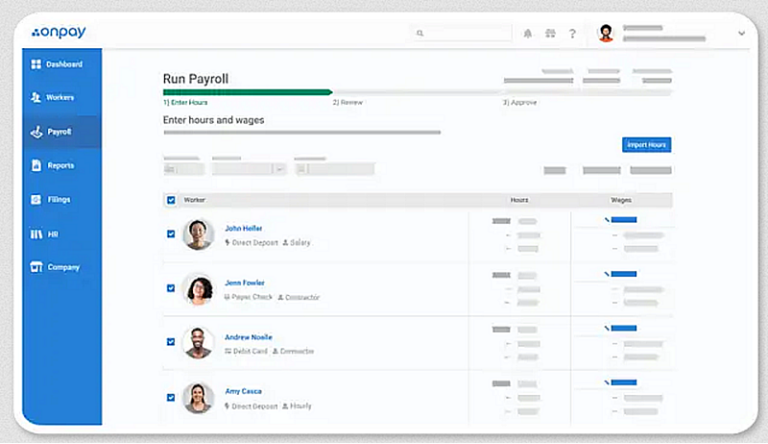
Task: Click John Heller's Salary label
Action: click(x=297, y=243)
